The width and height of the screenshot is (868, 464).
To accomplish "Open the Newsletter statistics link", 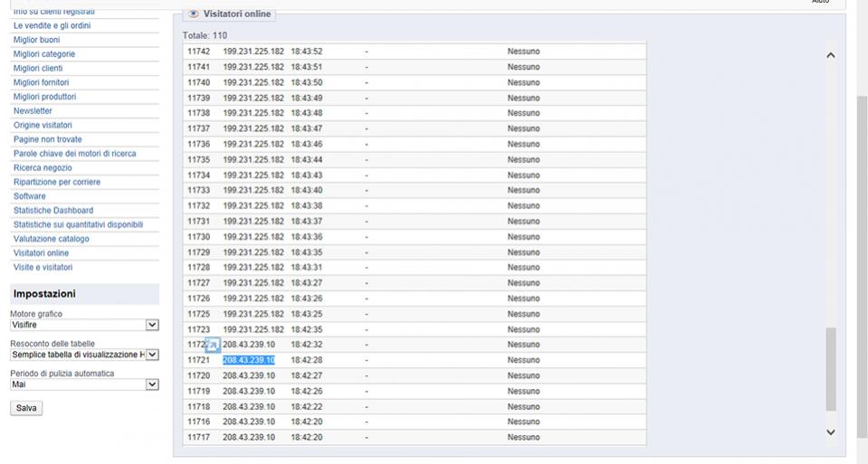I will pyautogui.click(x=33, y=111).
